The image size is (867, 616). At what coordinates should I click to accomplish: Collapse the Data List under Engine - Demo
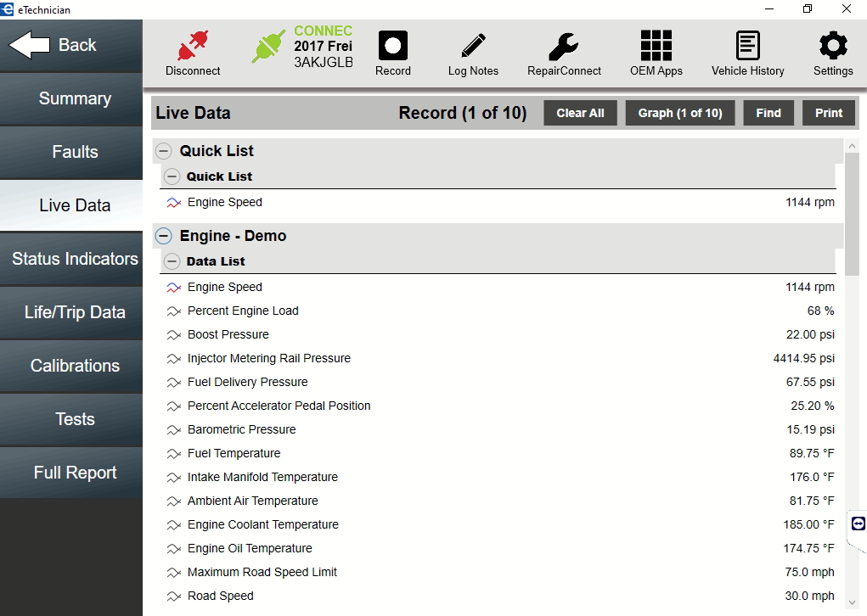tap(172, 261)
